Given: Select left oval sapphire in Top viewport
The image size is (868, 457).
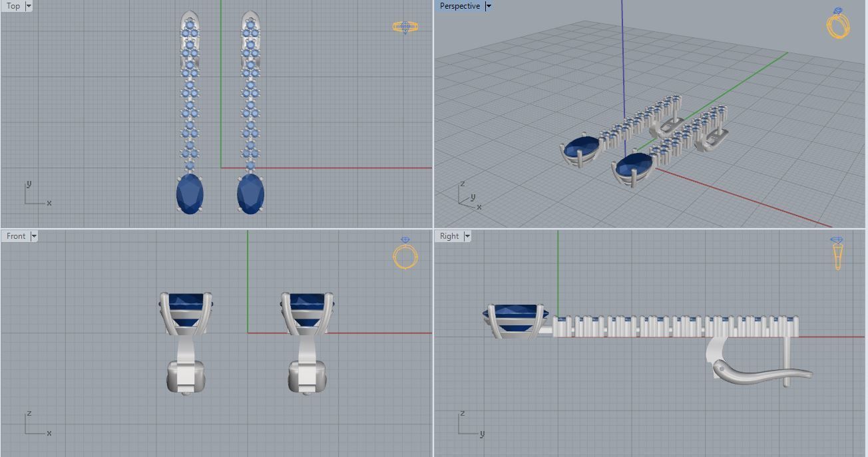Looking at the screenshot, I should 190,194.
